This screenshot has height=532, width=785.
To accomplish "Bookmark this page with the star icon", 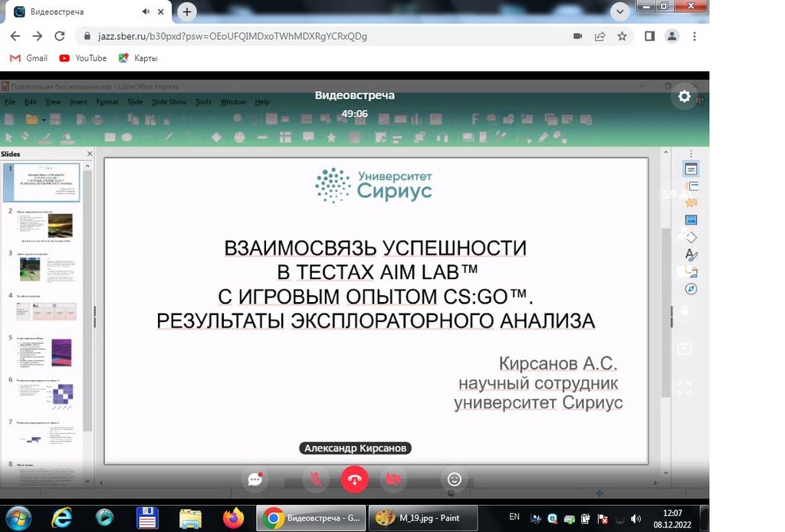I will [622, 36].
